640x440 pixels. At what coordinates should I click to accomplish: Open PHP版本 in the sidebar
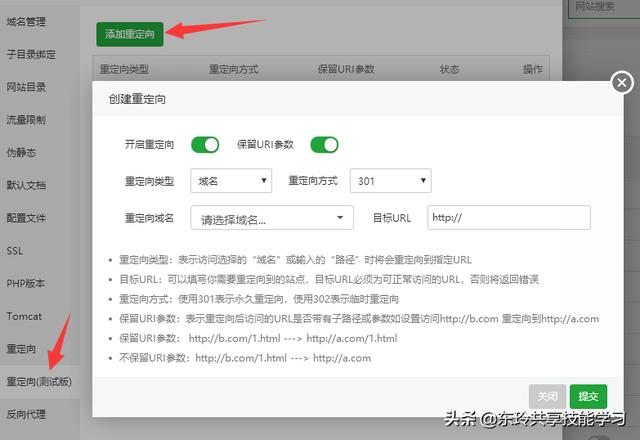(x=25, y=283)
